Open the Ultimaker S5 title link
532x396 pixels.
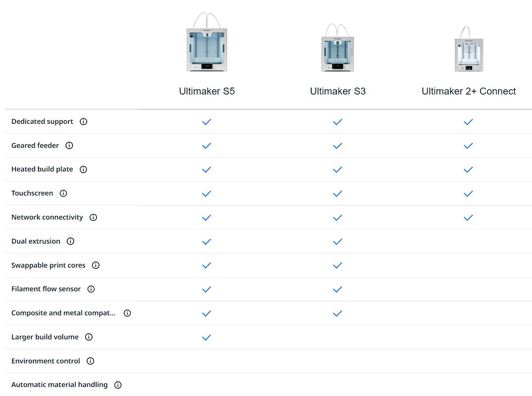click(207, 91)
